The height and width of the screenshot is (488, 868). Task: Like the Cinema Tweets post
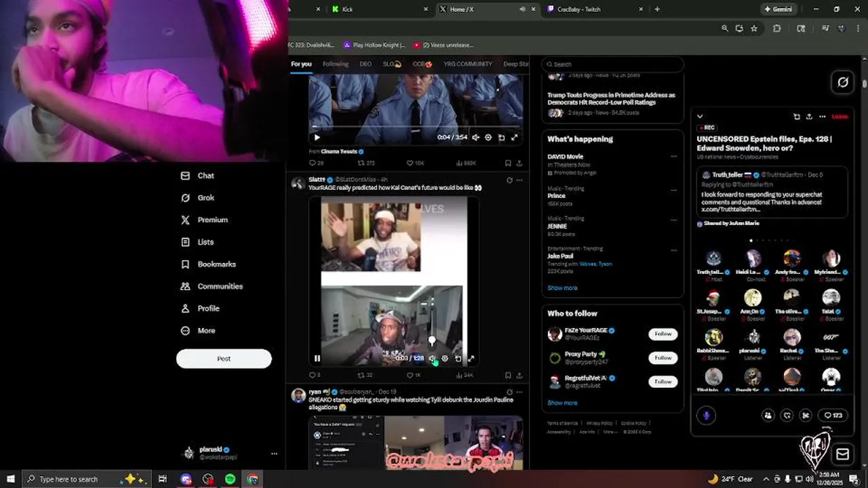coord(414,163)
